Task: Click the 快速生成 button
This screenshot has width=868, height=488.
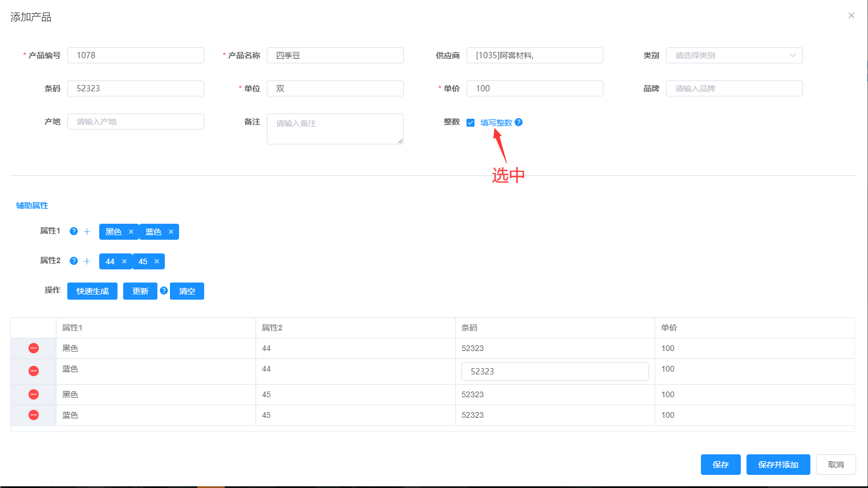Action: pos(92,291)
